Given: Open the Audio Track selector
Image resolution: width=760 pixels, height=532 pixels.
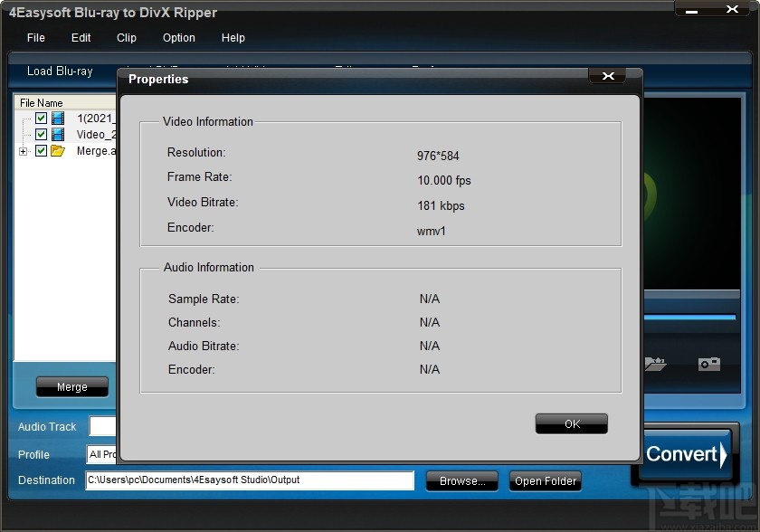Looking at the screenshot, I should (102, 426).
